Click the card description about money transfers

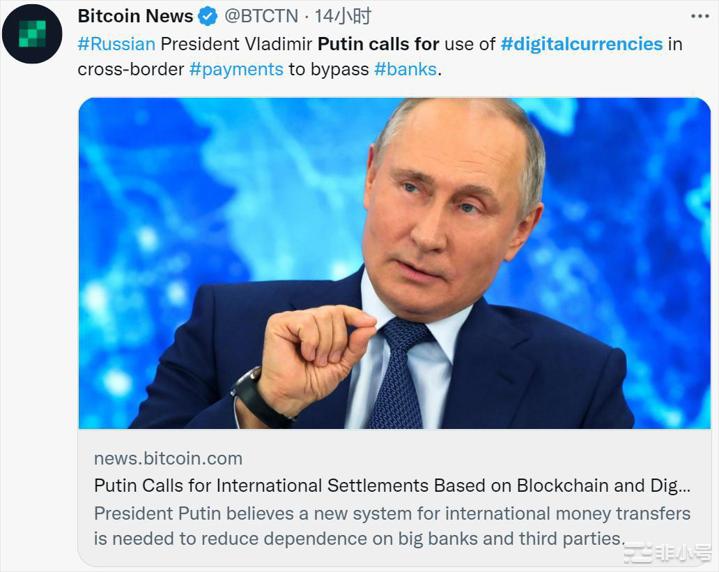(392, 526)
